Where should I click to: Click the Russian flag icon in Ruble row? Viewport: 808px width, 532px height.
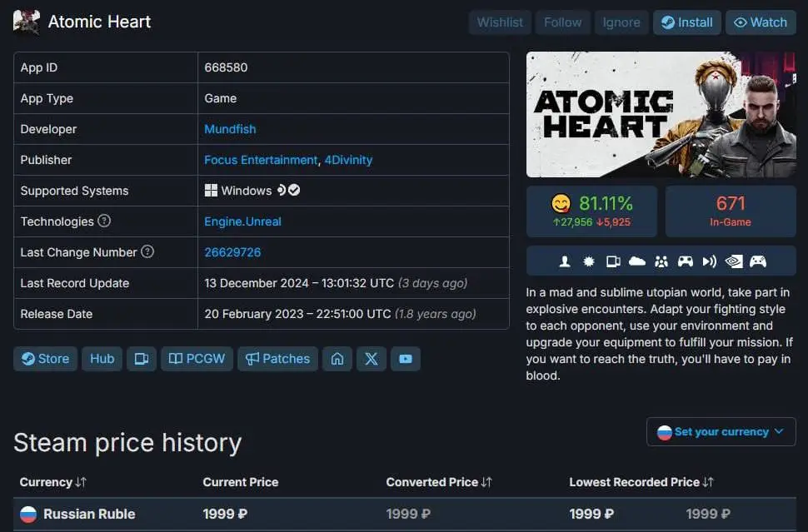click(x=28, y=514)
